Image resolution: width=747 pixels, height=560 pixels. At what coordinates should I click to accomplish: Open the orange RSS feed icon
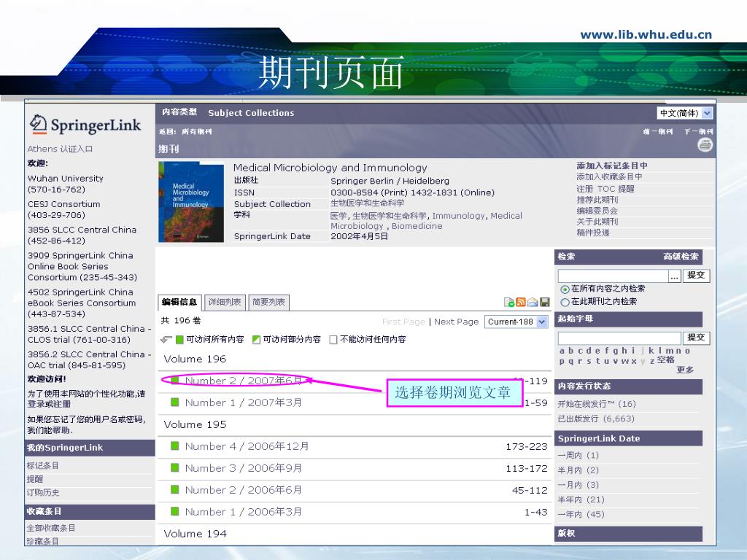(x=521, y=302)
